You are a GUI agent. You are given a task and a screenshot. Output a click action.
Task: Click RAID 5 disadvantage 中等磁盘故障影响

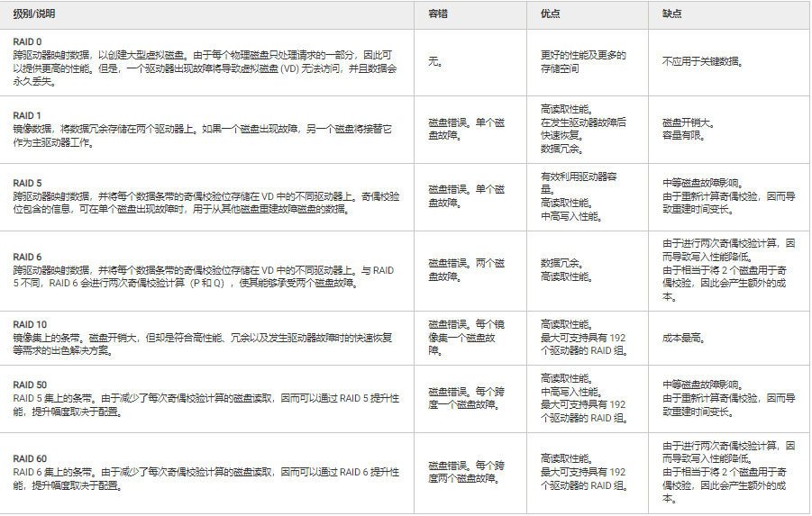[703, 183]
